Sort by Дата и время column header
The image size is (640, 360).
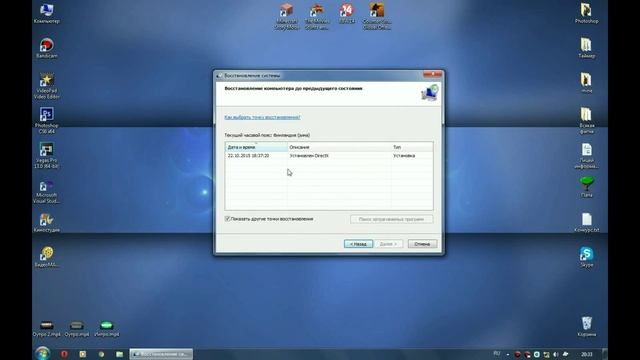[x=256, y=147]
